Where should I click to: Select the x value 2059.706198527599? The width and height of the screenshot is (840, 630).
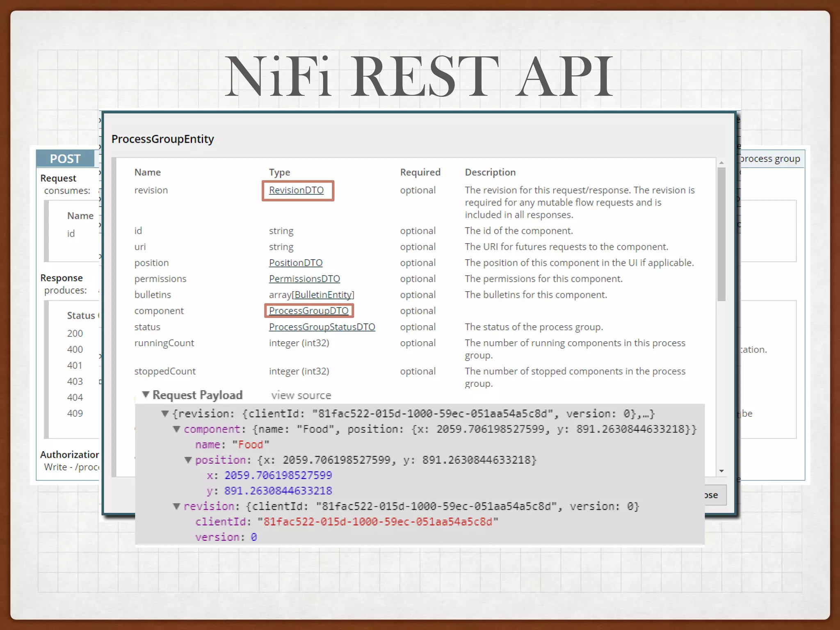[278, 475]
